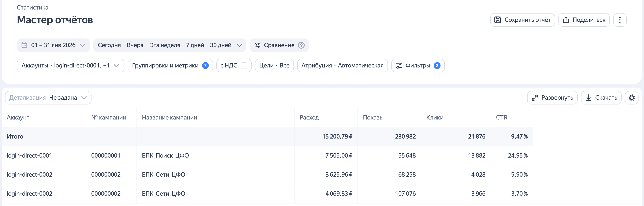
Task: Open Группировки и метрики settings
Action: 170,66
